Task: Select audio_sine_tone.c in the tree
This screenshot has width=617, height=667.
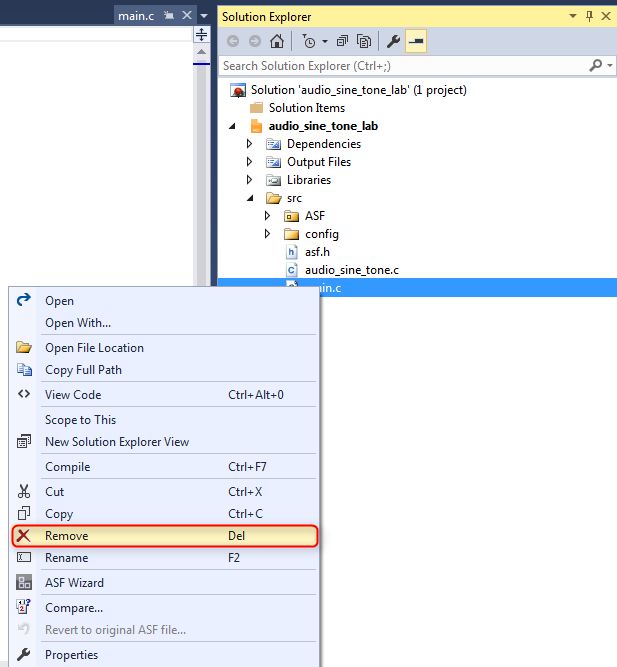Action: pos(352,270)
